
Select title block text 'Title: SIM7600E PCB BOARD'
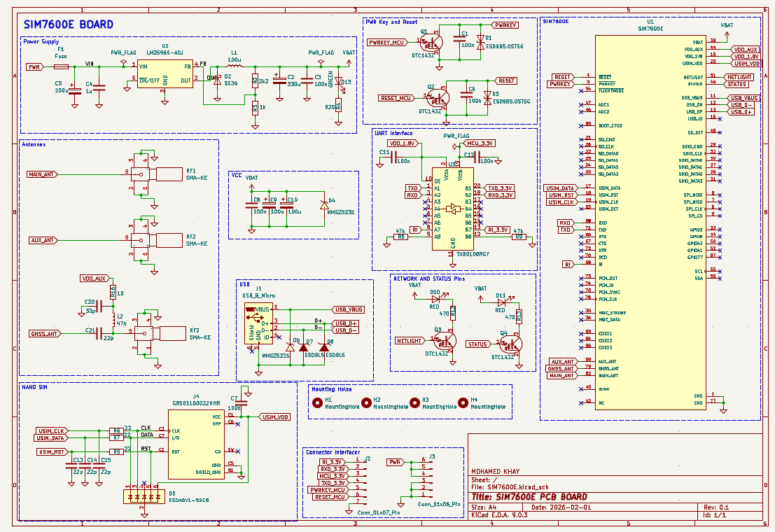coord(529,497)
